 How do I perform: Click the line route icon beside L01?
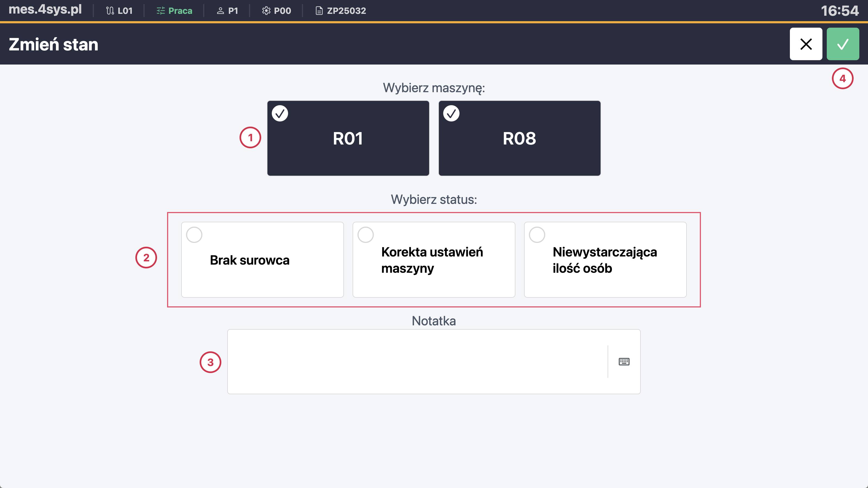pyautogui.click(x=110, y=11)
